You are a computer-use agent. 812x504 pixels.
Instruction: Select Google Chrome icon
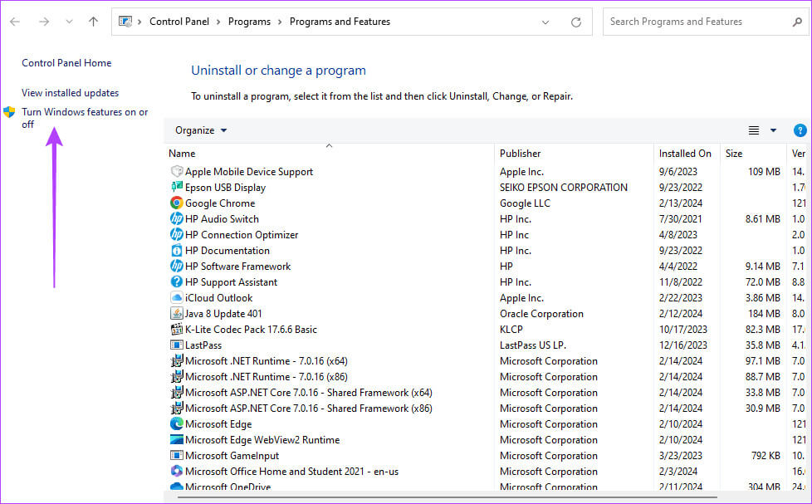pos(177,203)
